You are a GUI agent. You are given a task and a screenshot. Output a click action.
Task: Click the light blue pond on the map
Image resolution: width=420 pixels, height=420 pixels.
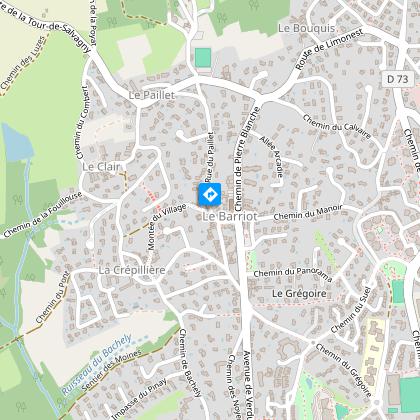[16, 141]
